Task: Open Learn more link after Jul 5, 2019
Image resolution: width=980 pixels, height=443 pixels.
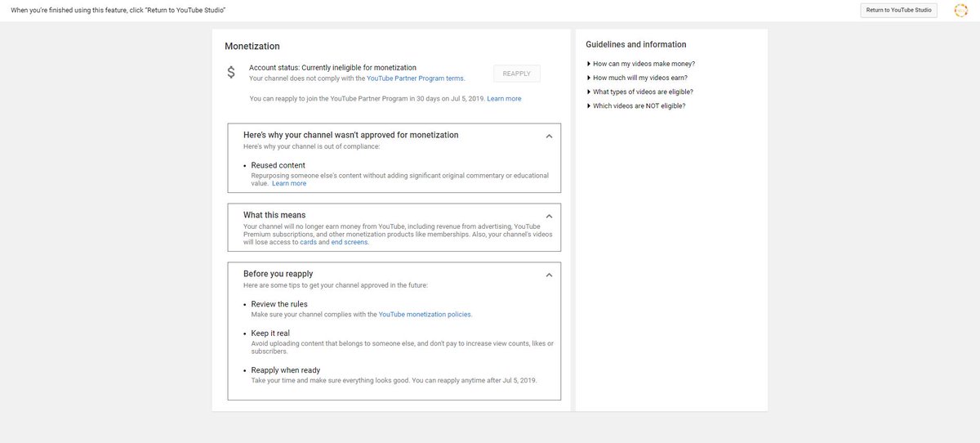Action: tap(504, 99)
